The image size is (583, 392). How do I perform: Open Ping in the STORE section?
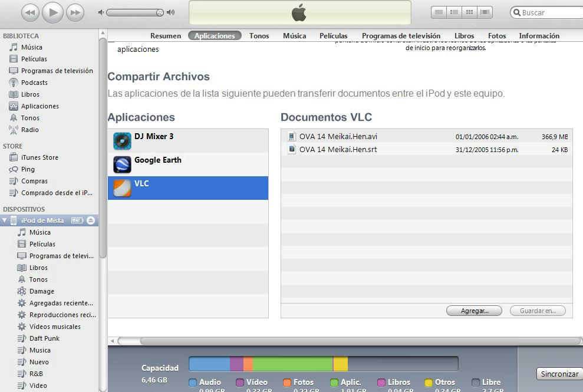(x=28, y=169)
